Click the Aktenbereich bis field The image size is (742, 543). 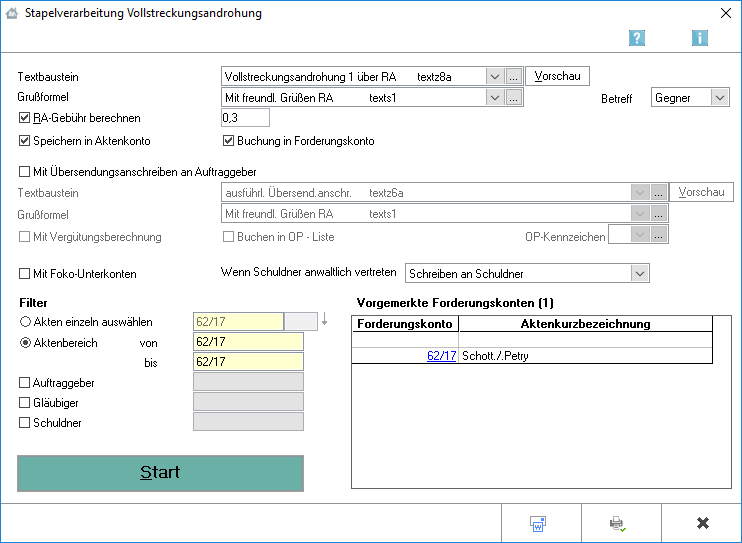pos(248,362)
